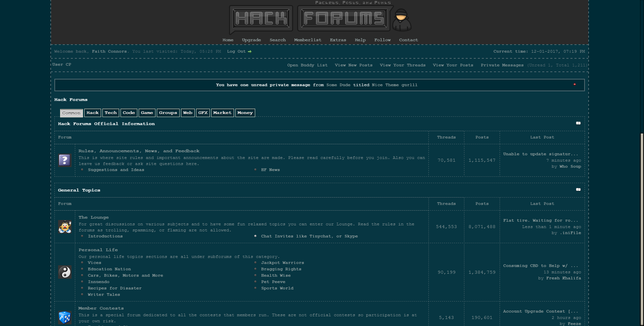The width and height of the screenshot is (644, 326).
Task: Open the Introductions subforum
Action: (105, 236)
